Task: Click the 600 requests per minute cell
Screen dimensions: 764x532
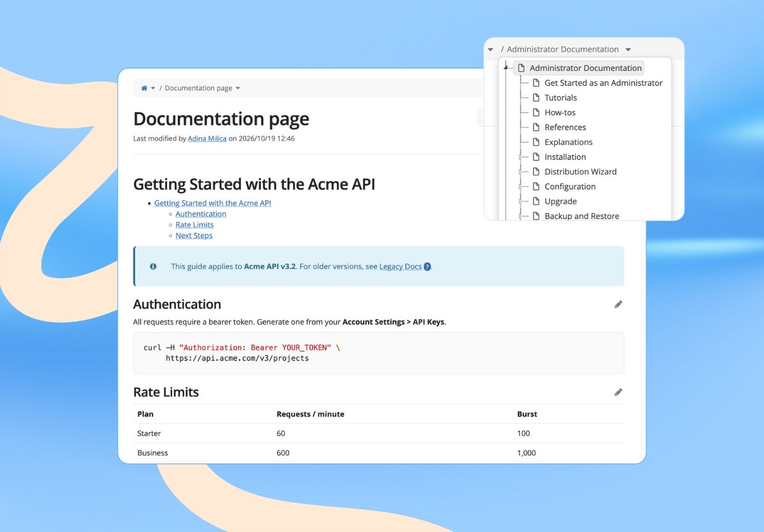Action: [x=283, y=453]
